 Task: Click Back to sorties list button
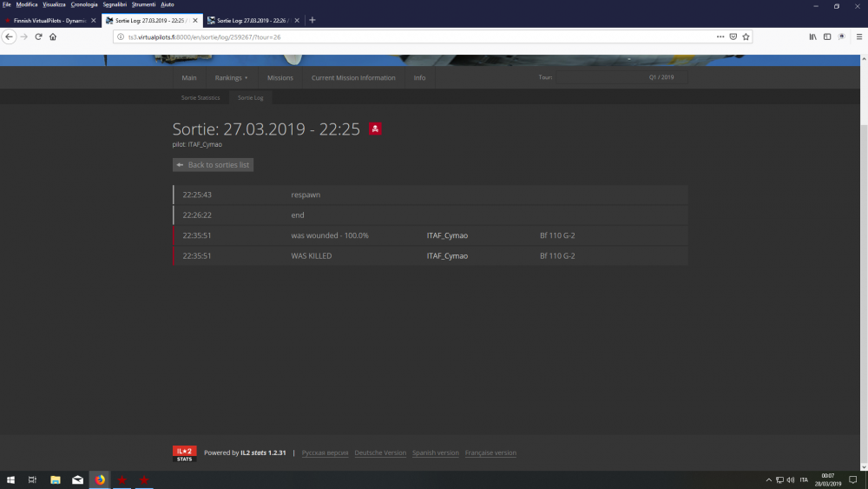pyautogui.click(x=213, y=165)
